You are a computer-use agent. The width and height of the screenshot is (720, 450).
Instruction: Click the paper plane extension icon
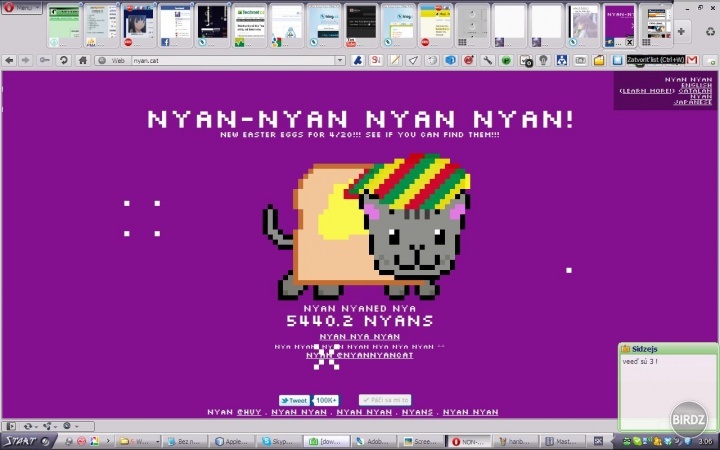(413, 60)
